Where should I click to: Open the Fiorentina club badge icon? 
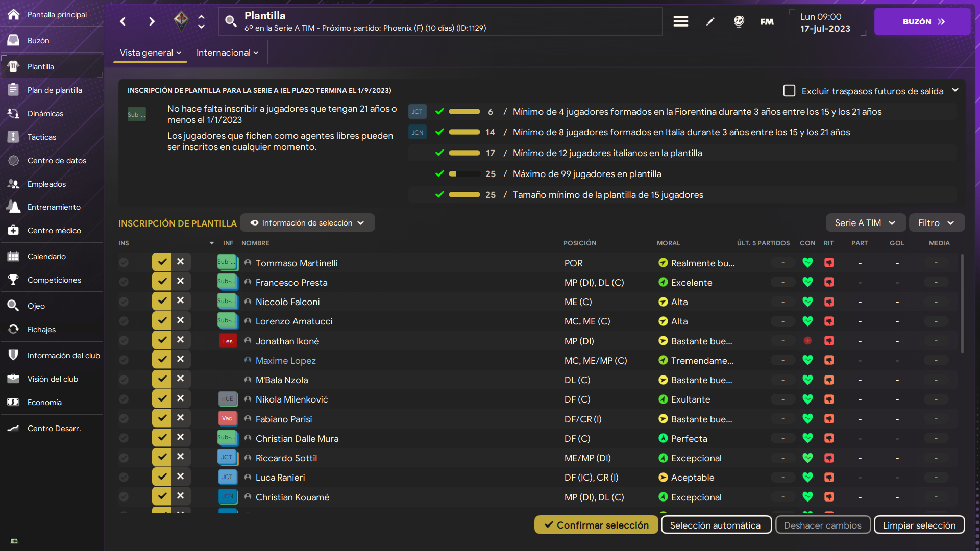[181, 21]
